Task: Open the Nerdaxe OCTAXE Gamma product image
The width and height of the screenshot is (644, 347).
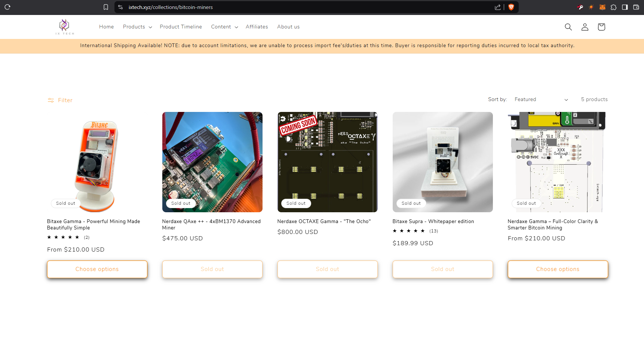Action: pyautogui.click(x=328, y=162)
